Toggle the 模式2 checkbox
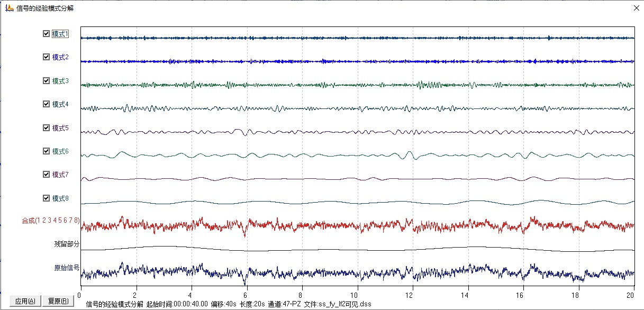644x310 pixels. tap(47, 57)
